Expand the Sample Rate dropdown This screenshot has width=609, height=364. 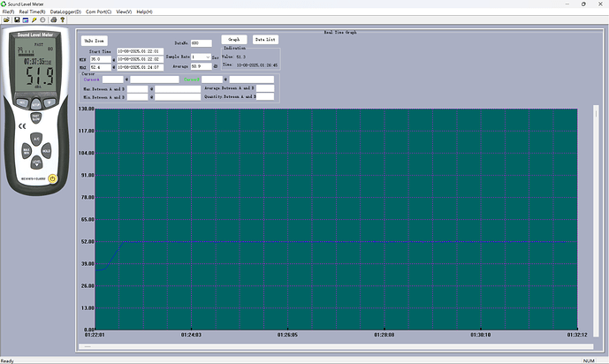click(x=207, y=57)
